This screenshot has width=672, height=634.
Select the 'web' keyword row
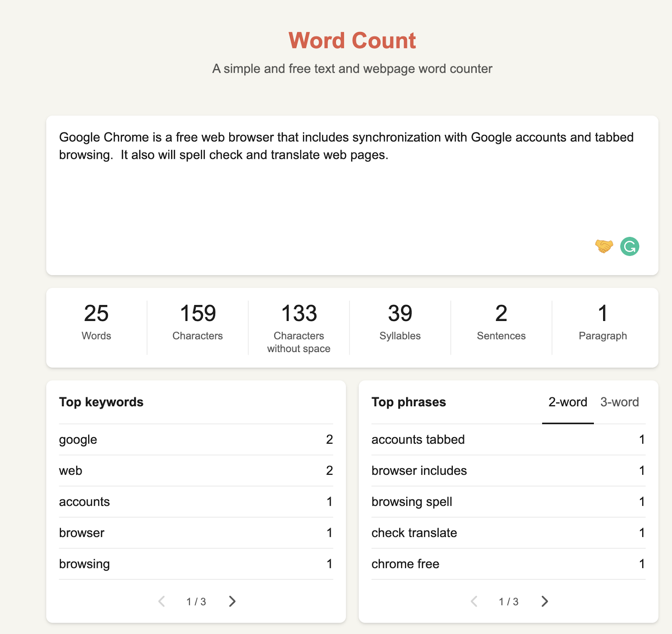coord(196,471)
